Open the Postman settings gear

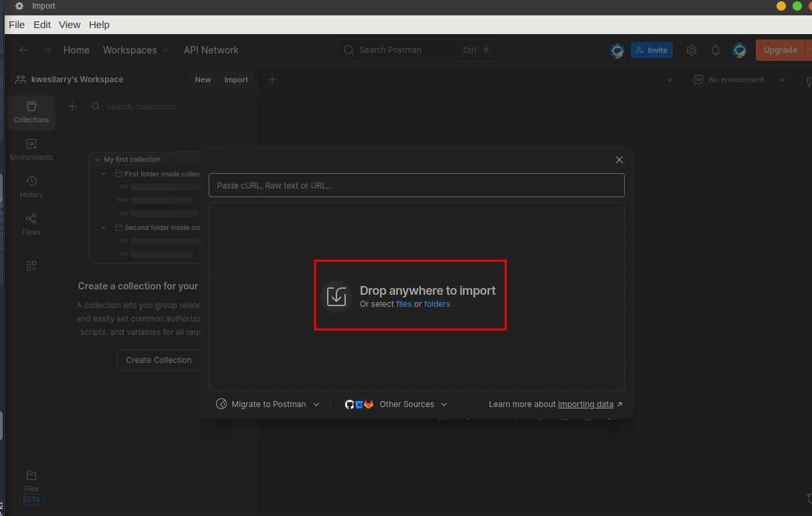[691, 49]
